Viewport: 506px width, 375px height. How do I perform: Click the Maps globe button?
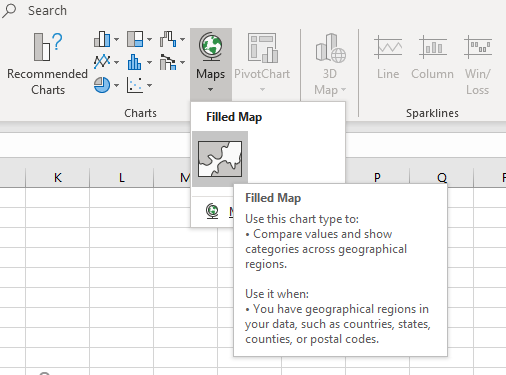click(211, 63)
